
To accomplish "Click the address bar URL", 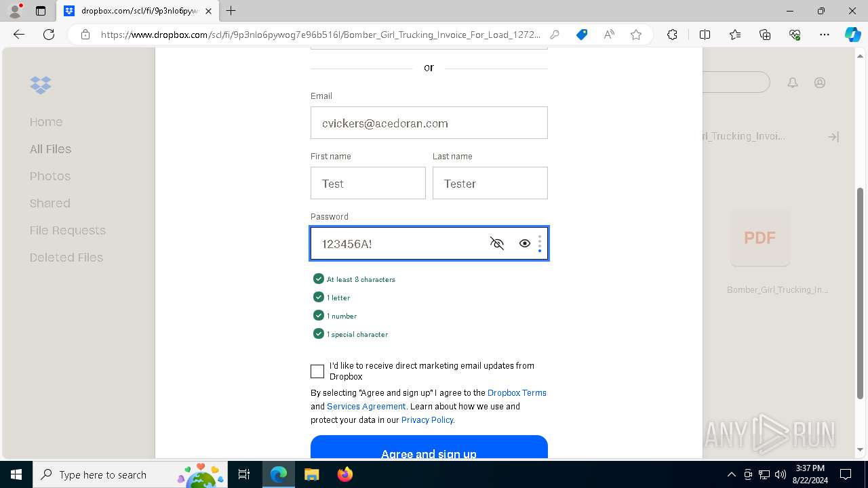I will pos(320,35).
